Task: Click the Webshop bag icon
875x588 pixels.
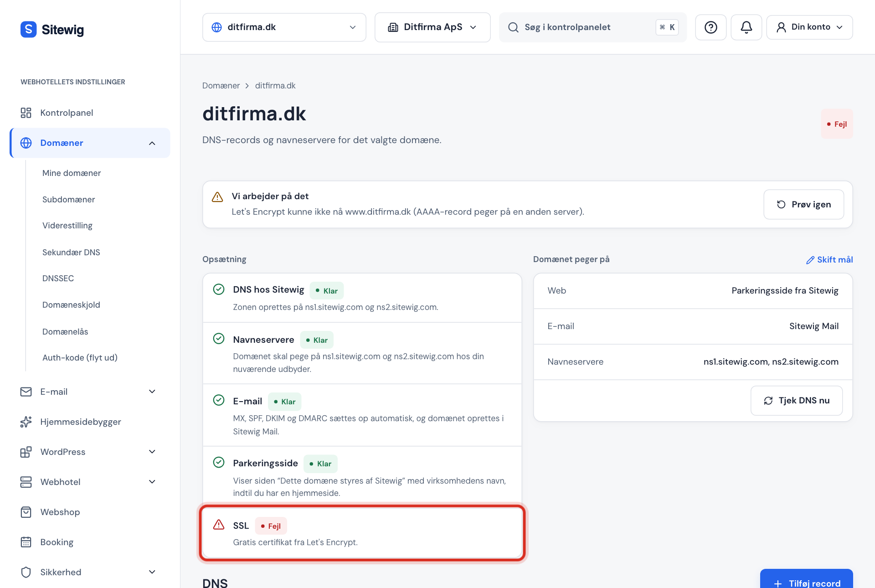Action: tap(26, 512)
